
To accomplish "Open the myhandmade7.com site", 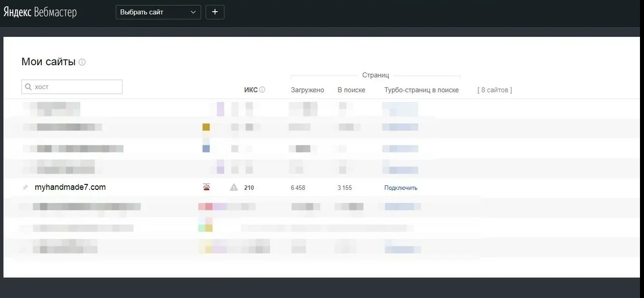I will tap(70, 187).
